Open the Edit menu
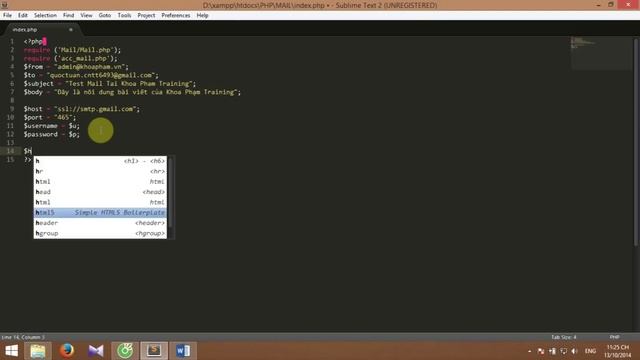640x360 pixels. pyautogui.click(x=22, y=15)
